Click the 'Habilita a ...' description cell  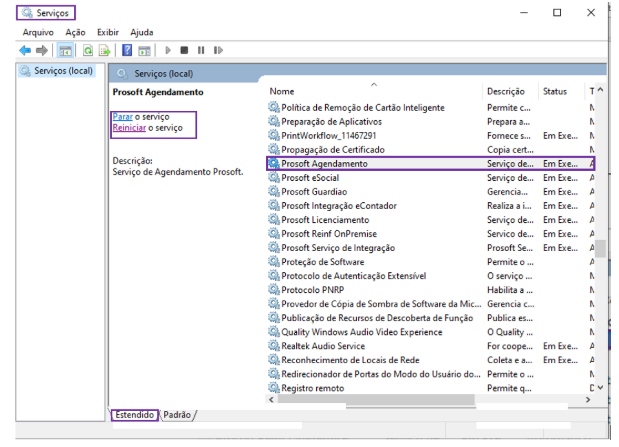[x=510, y=290]
